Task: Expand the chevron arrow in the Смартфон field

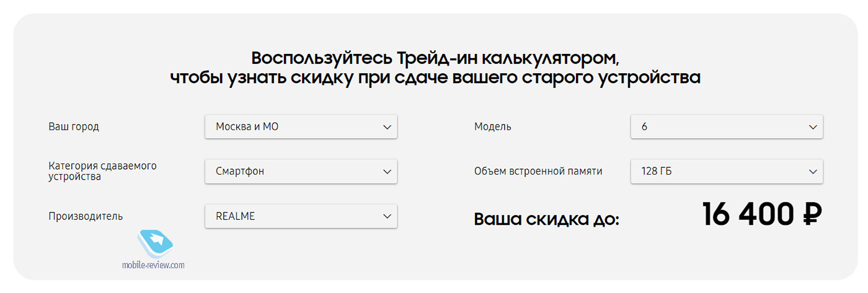Action: 387,172
